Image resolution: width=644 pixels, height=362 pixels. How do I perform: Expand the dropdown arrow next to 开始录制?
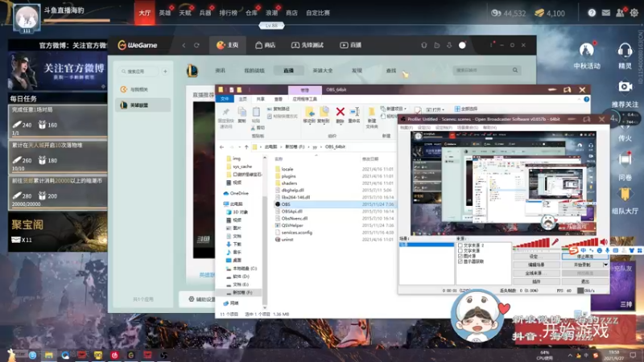click(x=605, y=265)
